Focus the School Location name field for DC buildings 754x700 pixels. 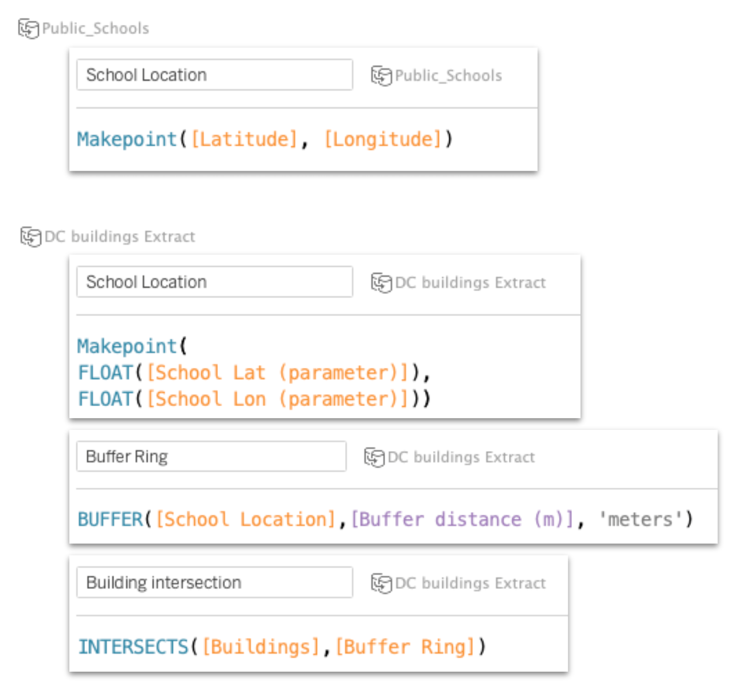214,282
